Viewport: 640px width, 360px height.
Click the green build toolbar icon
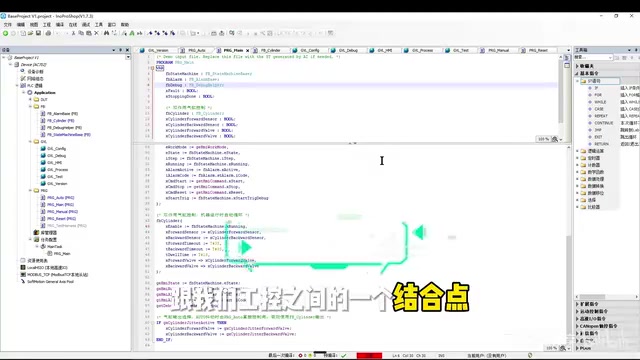click(x=132, y=33)
